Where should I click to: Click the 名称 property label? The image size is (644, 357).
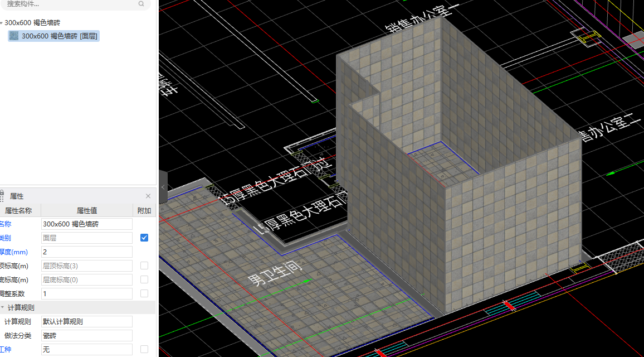pos(6,224)
